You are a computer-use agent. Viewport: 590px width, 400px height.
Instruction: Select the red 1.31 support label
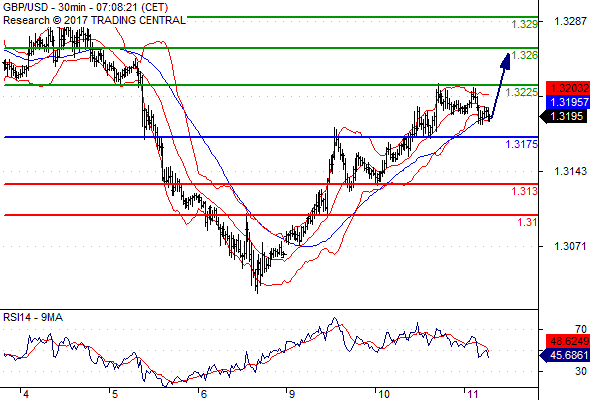tap(528, 222)
